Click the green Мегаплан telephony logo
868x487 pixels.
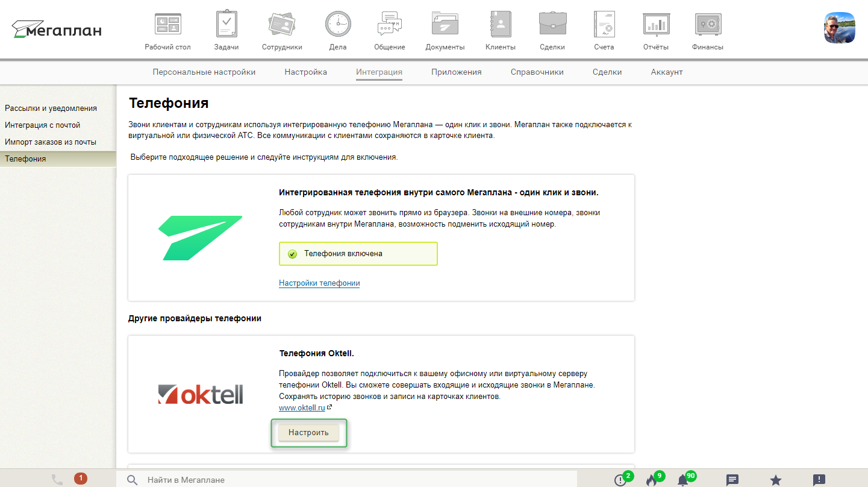coord(201,237)
